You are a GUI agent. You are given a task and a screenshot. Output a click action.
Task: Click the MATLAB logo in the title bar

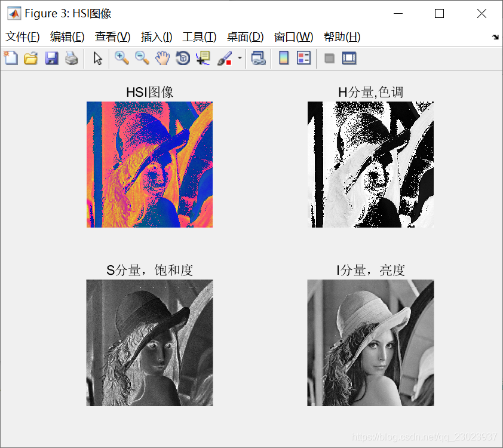coord(14,14)
